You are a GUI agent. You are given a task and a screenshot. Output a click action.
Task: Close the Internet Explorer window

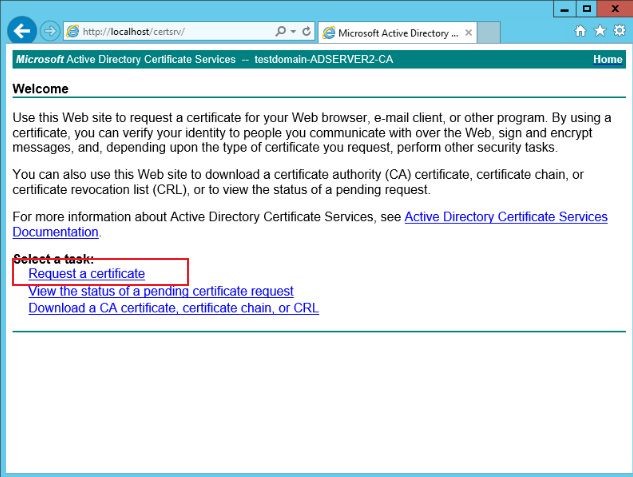tap(615, 9)
